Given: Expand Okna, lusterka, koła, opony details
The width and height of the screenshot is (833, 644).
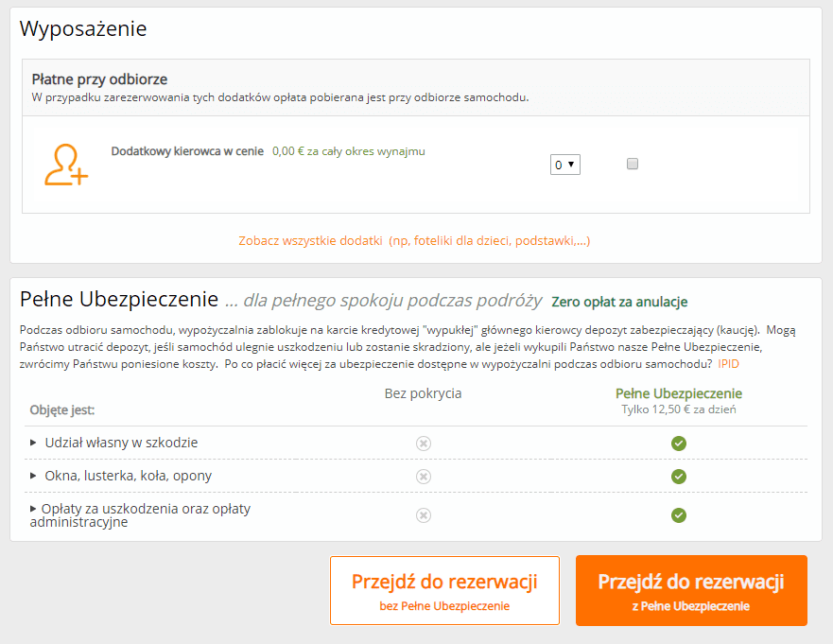Looking at the screenshot, I should coord(33,476).
